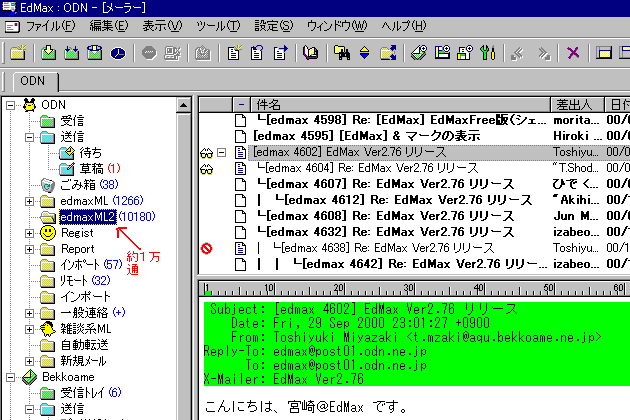The width and height of the screenshot is (630, 420).
Task: Click the Bekkoame account icon
Action: pyautogui.click(x=30, y=377)
